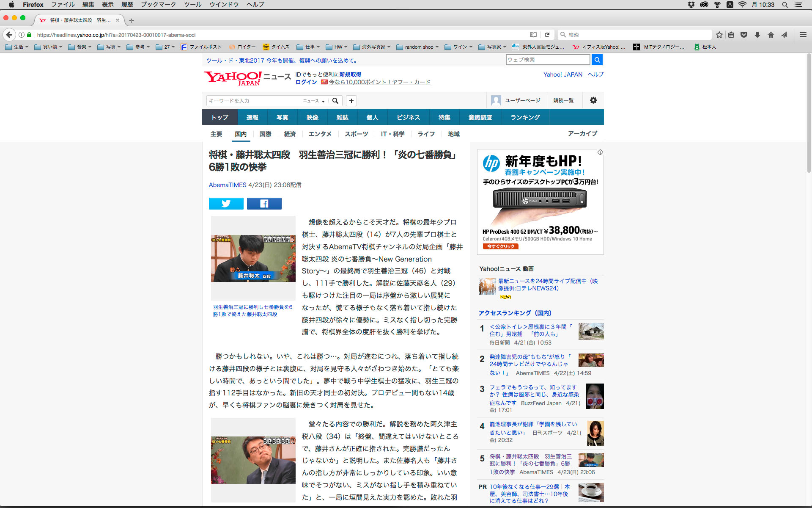This screenshot has height=508, width=812.
Task: Open the AbemaTIMES source link
Action: point(227,185)
